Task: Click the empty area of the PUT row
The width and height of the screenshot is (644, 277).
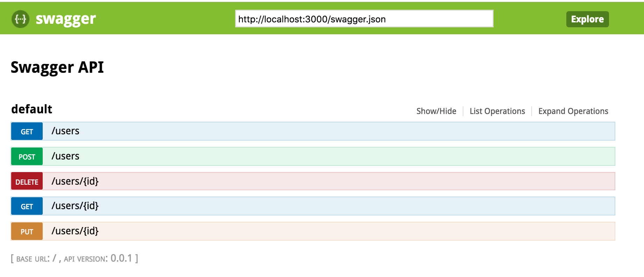Action: (350, 231)
